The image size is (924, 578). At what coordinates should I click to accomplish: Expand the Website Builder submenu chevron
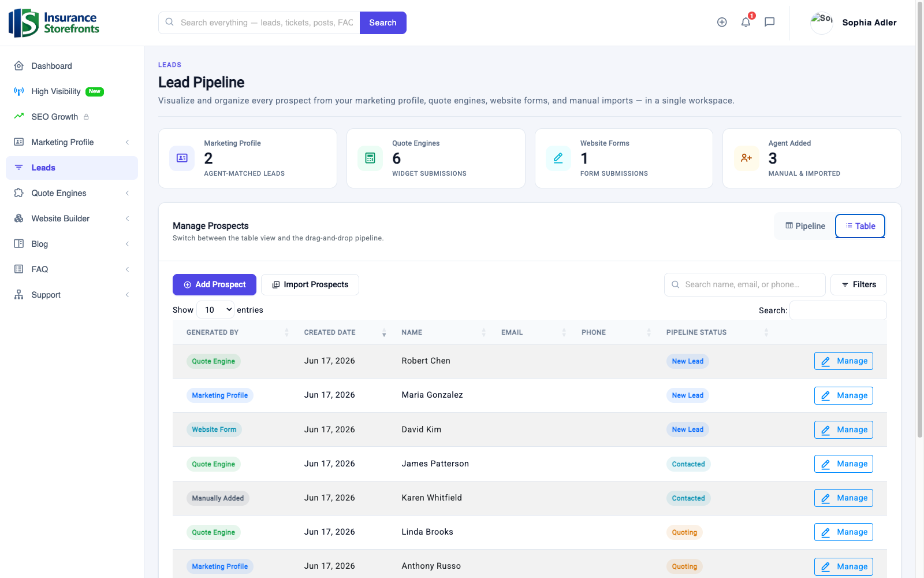click(127, 218)
